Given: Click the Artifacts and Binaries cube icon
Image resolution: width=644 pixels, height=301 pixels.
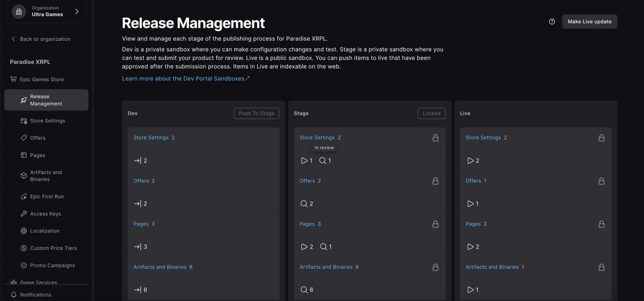Looking at the screenshot, I should pyautogui.click(x=24, y=175).
